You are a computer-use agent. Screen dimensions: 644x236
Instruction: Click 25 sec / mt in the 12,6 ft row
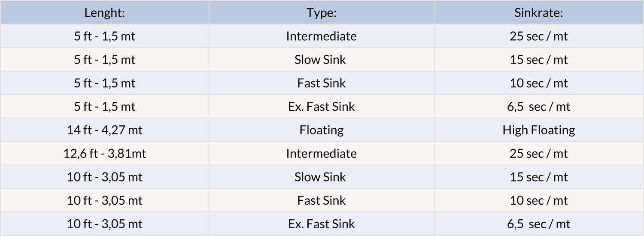pos(538,154)
